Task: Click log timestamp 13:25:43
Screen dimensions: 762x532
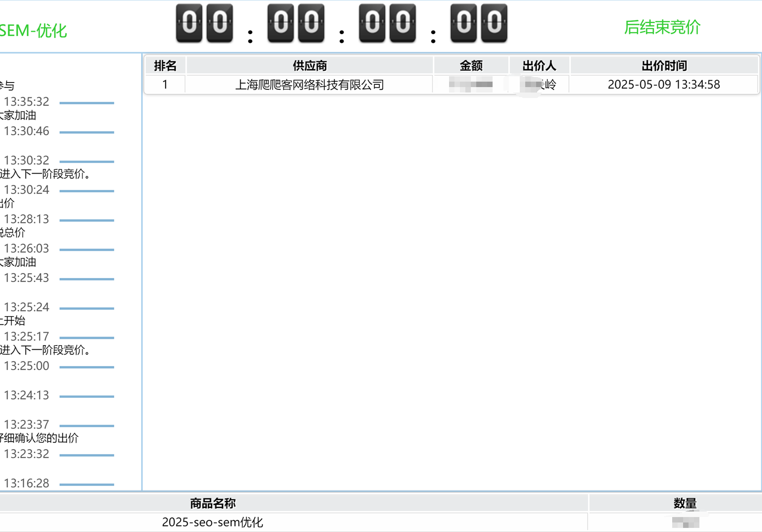Action: tap(26, 278)
